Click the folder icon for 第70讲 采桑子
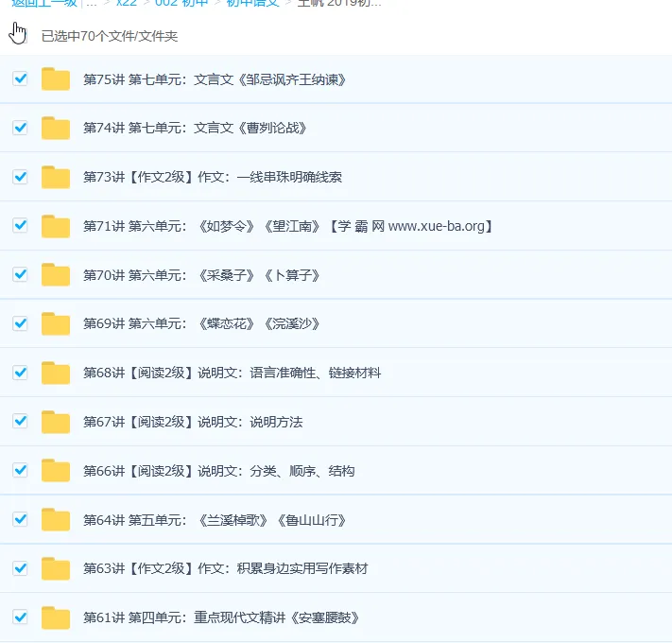672x643 pixels. pyautogui.click(x=56, y=275)
